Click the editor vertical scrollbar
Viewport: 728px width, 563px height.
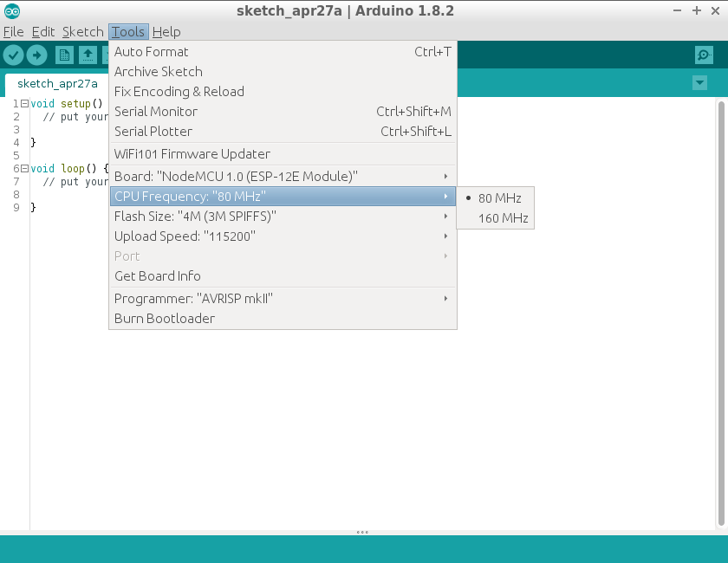[x=721, y=314]
